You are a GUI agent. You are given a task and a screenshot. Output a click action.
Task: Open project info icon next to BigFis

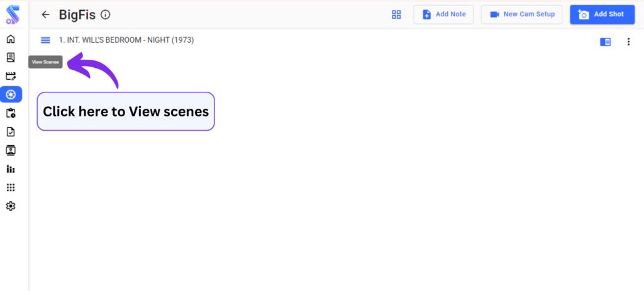(x=105, y=14)
